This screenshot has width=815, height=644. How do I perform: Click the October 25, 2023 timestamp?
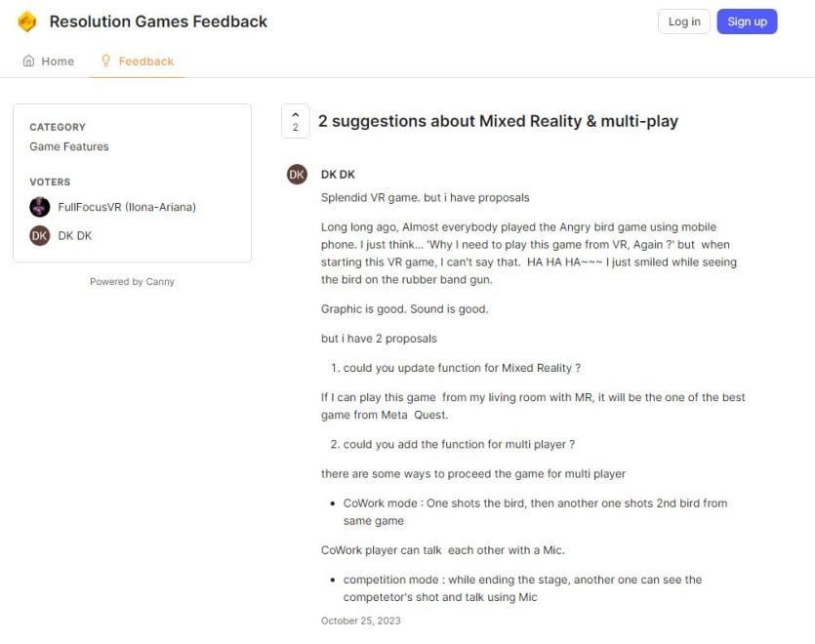[361, 621]
